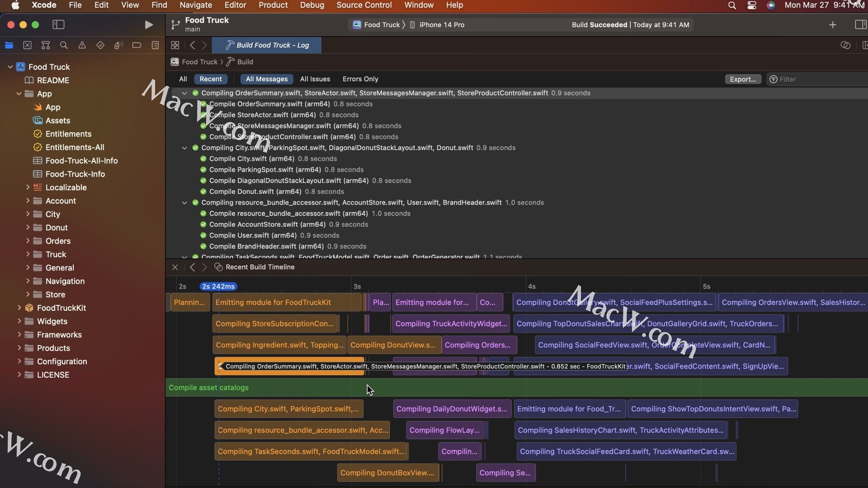Choose the iPhone 14 Pro destination

point(437,25)
